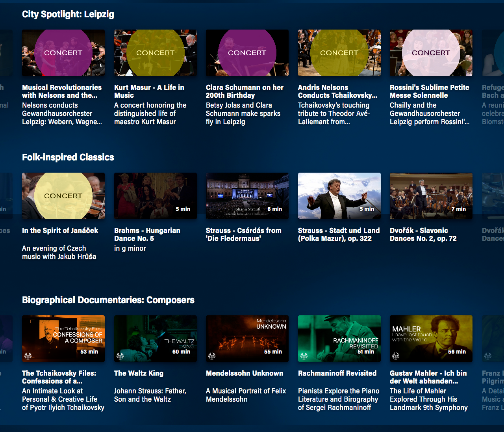Click description 'An Intimate Look at Personal & Creative Life'
The height and width of the screenshot is (432, 504).
point(63,399)
